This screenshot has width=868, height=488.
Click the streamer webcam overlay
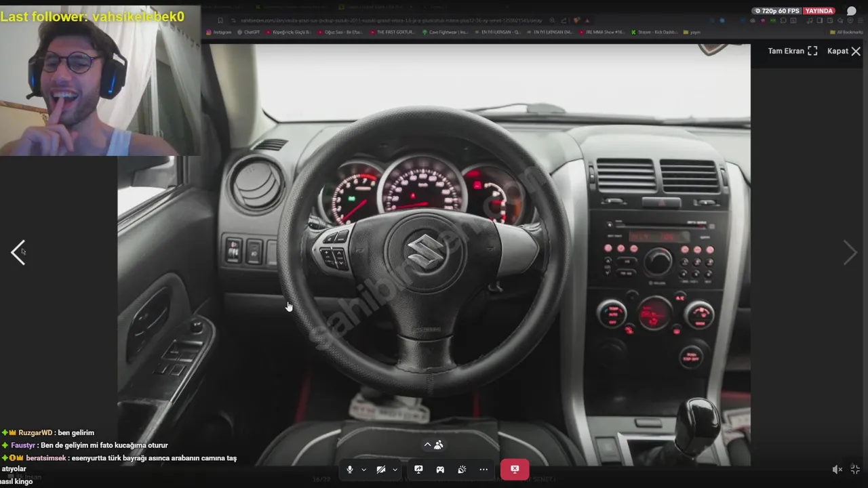(100, 81)
